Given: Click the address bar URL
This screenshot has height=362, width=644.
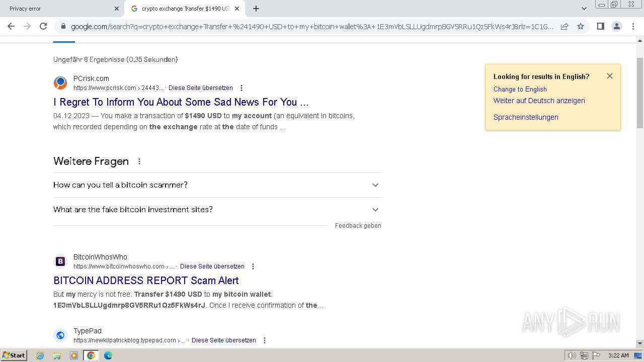Looking at the screenshot, I should (312, 27).
